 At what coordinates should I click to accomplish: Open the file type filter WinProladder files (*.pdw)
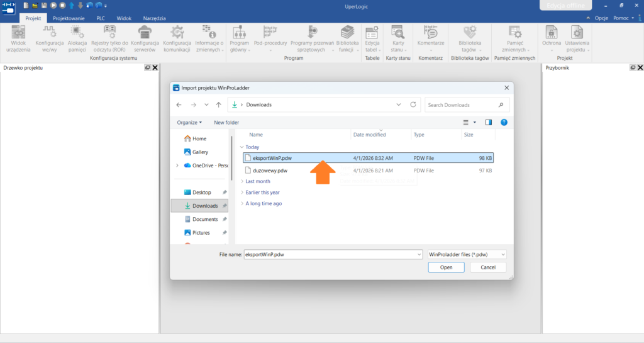(467, 254)
